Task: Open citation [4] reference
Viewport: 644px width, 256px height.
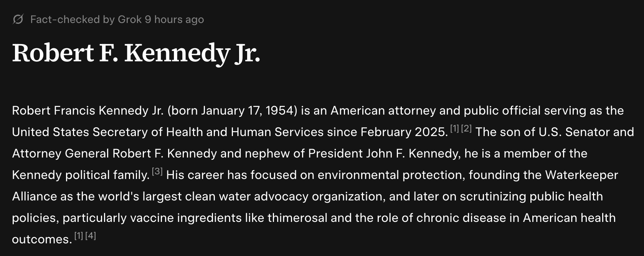Action: (91, 236)
